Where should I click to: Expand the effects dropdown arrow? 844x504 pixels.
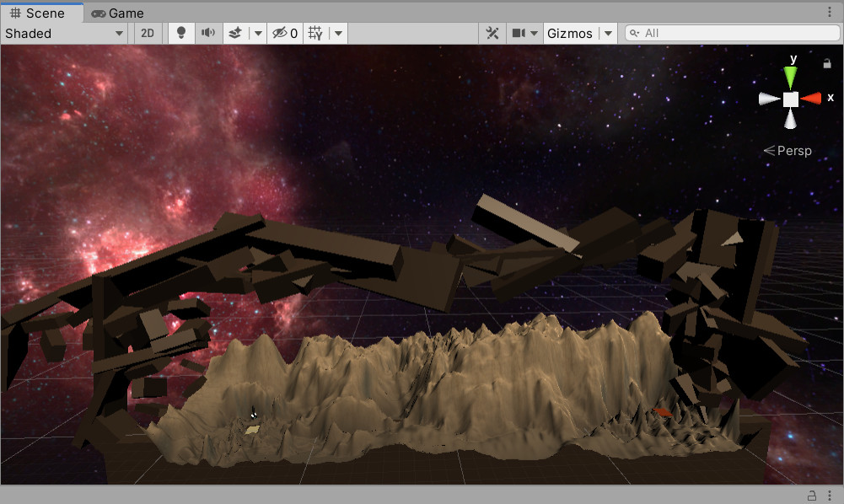(258, 34)
